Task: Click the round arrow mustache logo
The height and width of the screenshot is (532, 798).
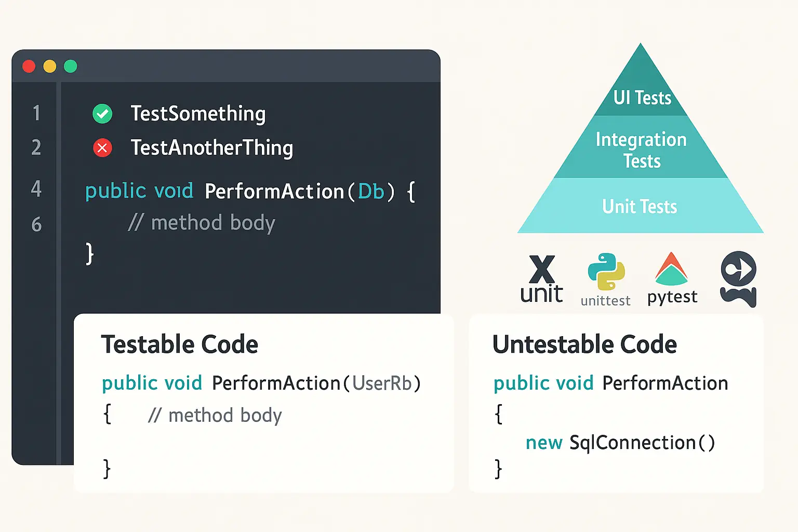Action: (738, 279)
